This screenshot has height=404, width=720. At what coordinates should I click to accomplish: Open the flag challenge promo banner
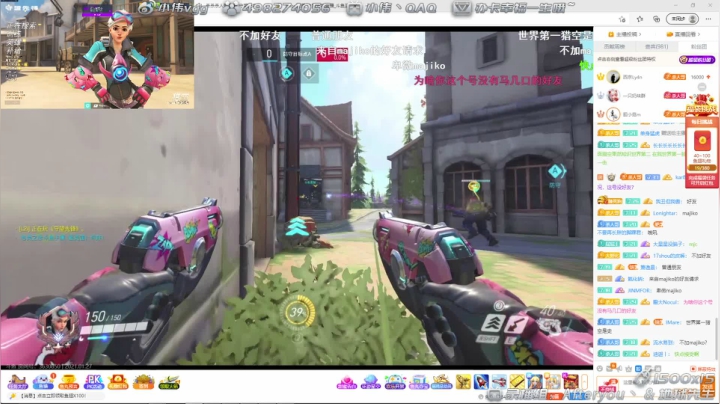pos(702,107)
